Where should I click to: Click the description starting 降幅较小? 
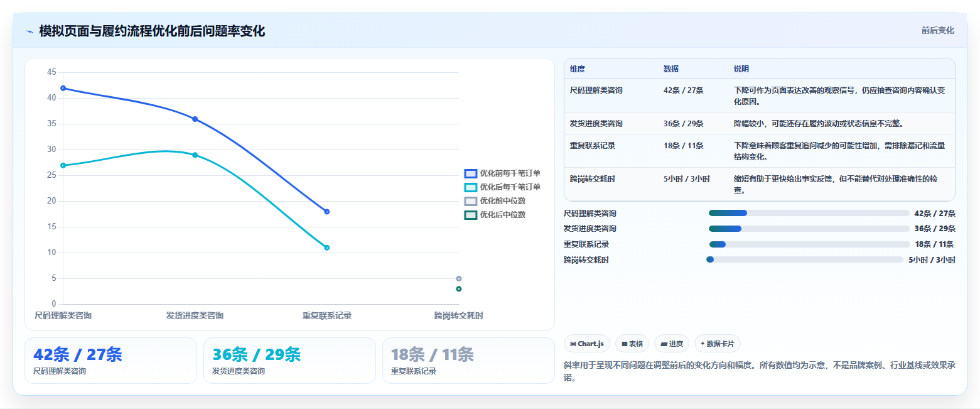[x=819, y=124]
